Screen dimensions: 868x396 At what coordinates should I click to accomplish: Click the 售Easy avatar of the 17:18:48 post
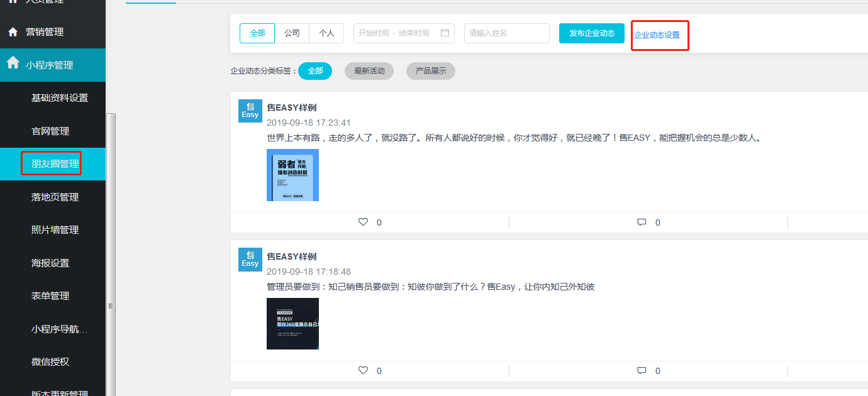[x=250, y=259]
